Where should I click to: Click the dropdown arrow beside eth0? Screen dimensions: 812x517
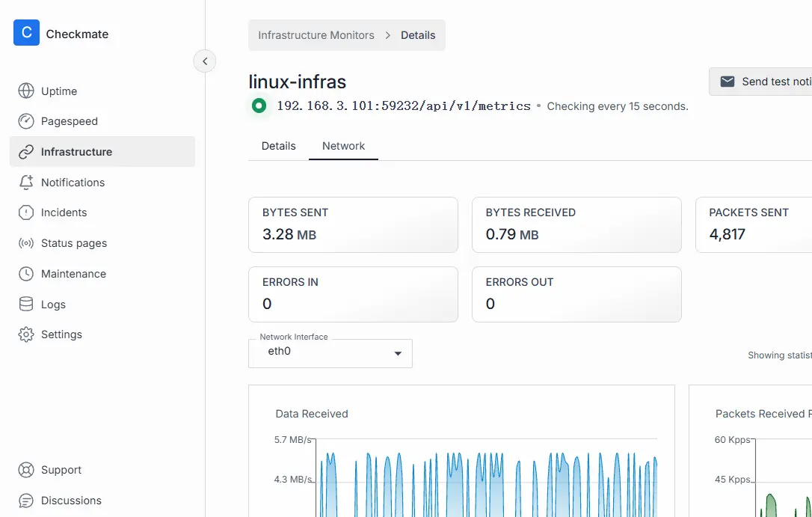coord(398,354)
